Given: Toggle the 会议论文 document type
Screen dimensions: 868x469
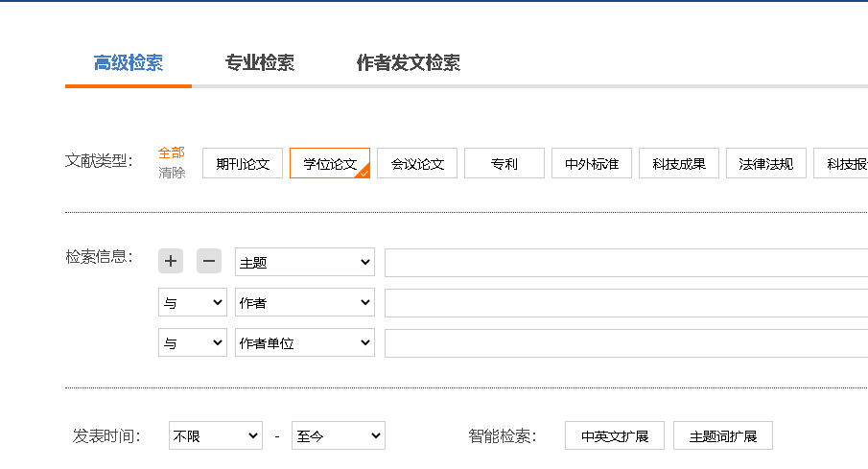Looking at the screenshot, I should point(417,163).
